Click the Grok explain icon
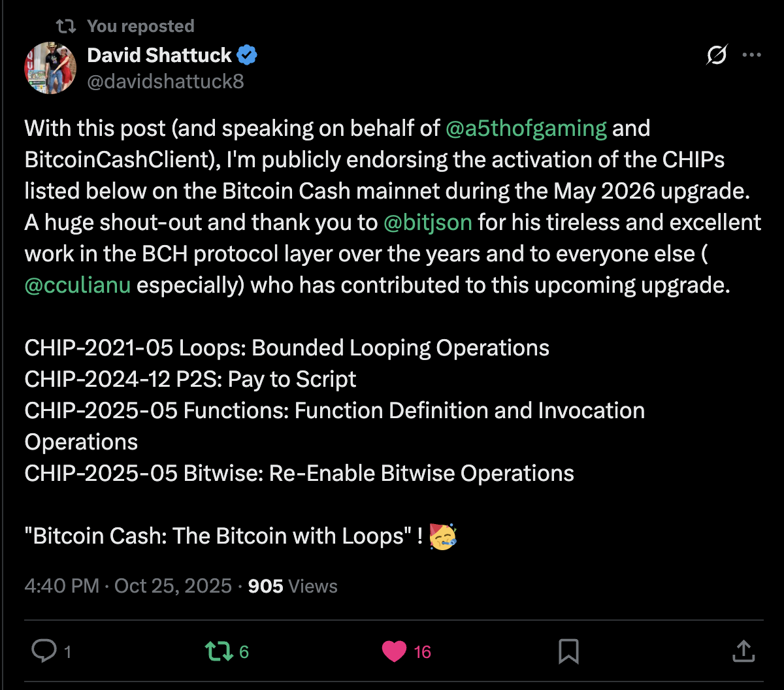 (716, 56)
